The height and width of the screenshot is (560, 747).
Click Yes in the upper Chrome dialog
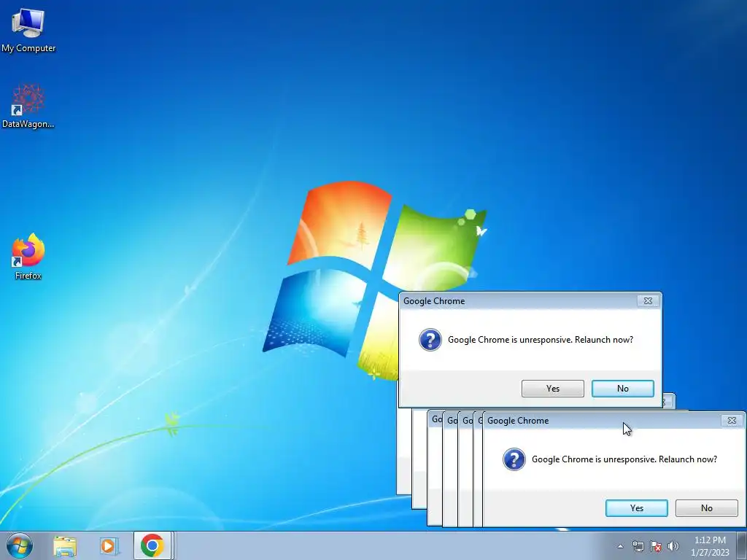tap(553, 389)
